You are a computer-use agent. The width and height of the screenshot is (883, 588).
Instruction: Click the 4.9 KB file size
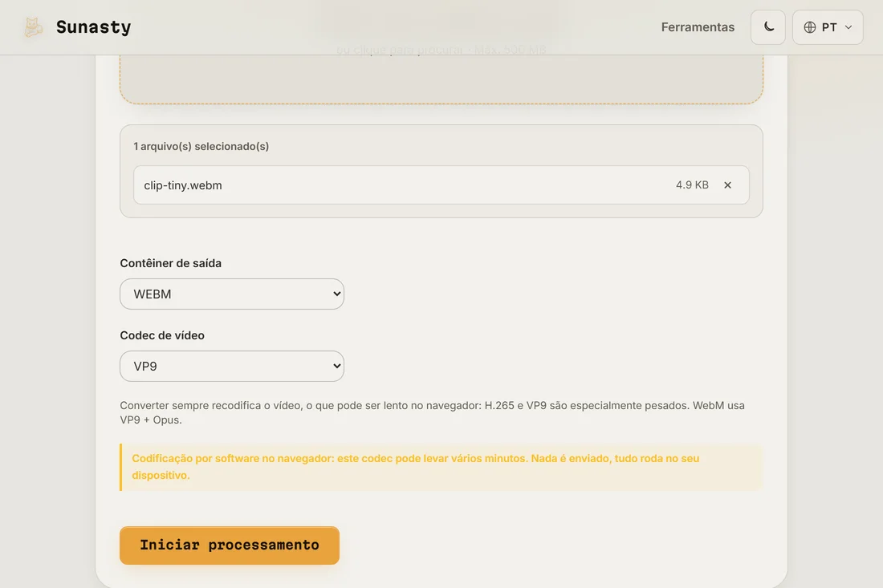click(x=692, y=185)
